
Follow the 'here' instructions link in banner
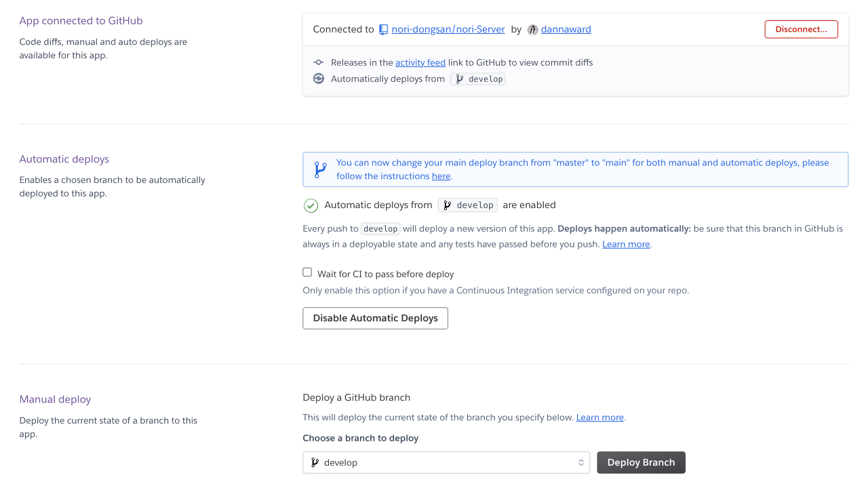click(x=441, y=176)
